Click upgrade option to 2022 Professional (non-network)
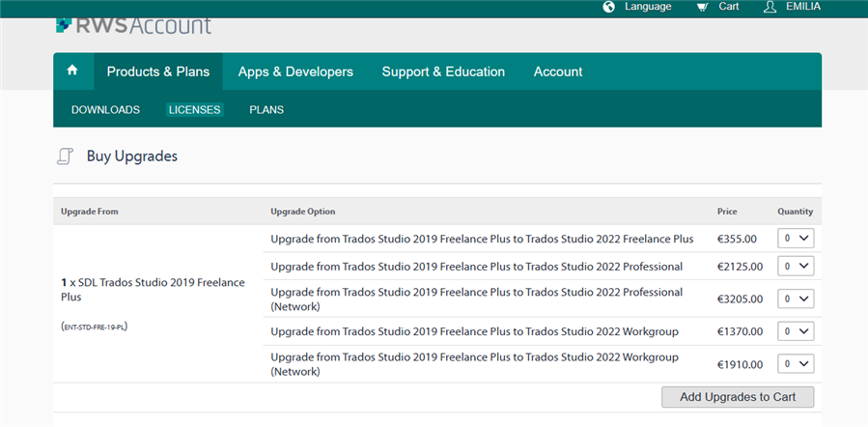 click(x=477, y=267)
